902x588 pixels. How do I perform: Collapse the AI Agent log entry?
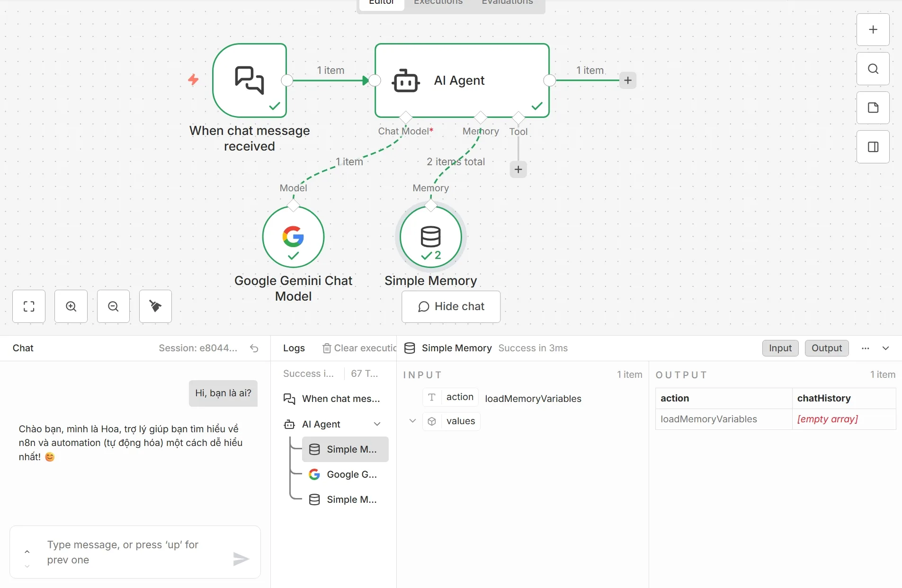tap(377, 424)
